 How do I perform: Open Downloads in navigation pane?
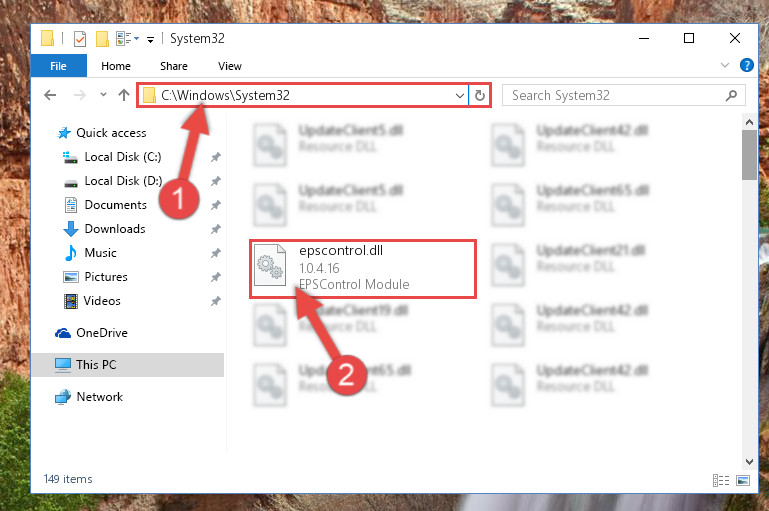[x=115, y=229]
